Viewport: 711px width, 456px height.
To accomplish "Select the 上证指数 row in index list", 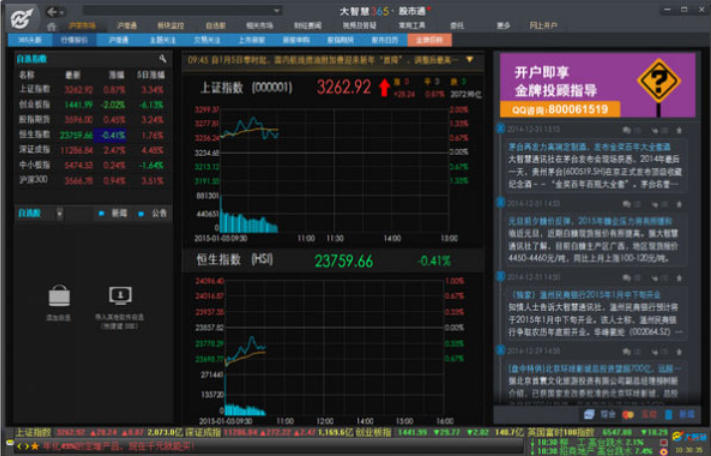I will coord(92,89).
